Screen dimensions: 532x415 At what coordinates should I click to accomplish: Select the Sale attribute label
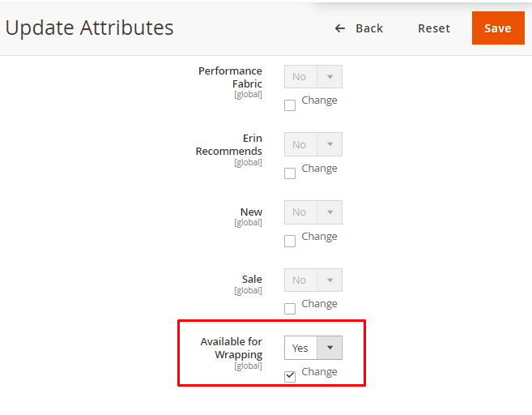point(252,280)
